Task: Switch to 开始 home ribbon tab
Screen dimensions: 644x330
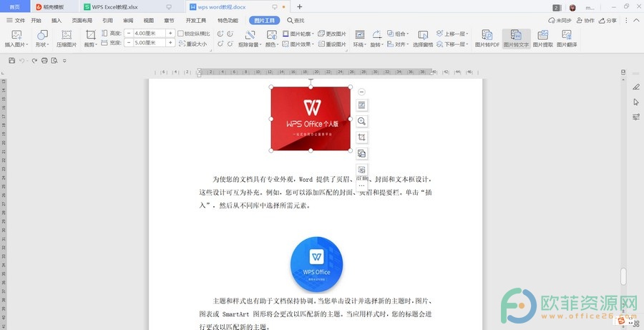Action: pos(36,20)
